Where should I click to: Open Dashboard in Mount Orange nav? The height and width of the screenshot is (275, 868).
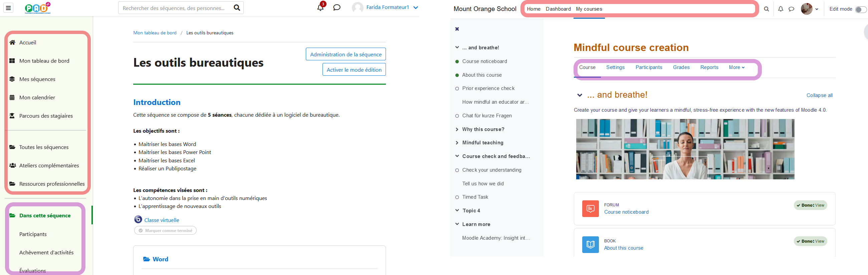point(558,9)
